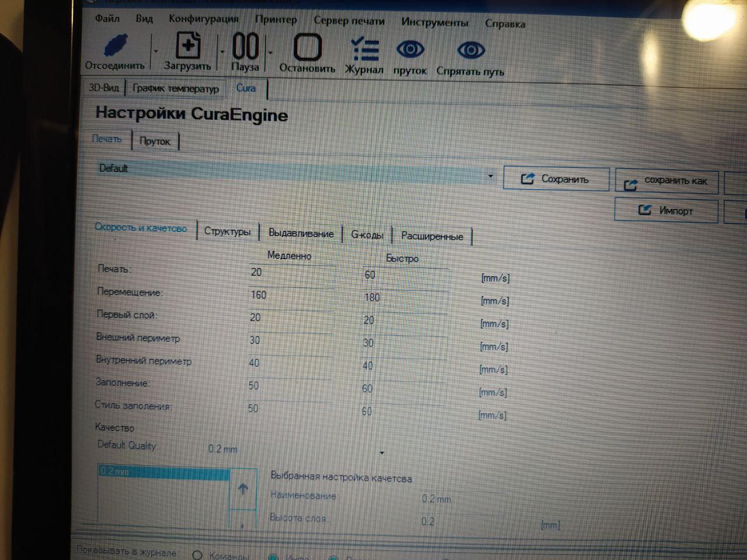
Task: Click the Первый слой slow speed field
Action: 291,318
